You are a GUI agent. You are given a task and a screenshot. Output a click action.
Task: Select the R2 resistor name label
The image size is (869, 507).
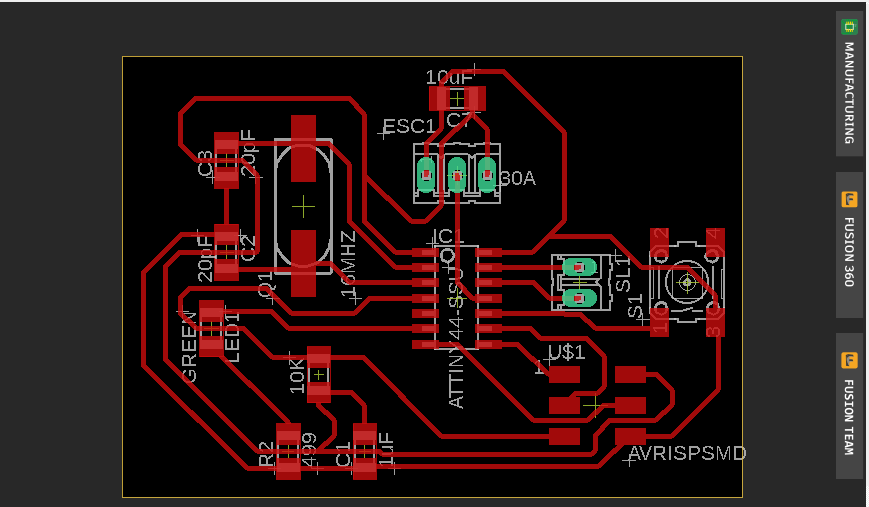267,454
